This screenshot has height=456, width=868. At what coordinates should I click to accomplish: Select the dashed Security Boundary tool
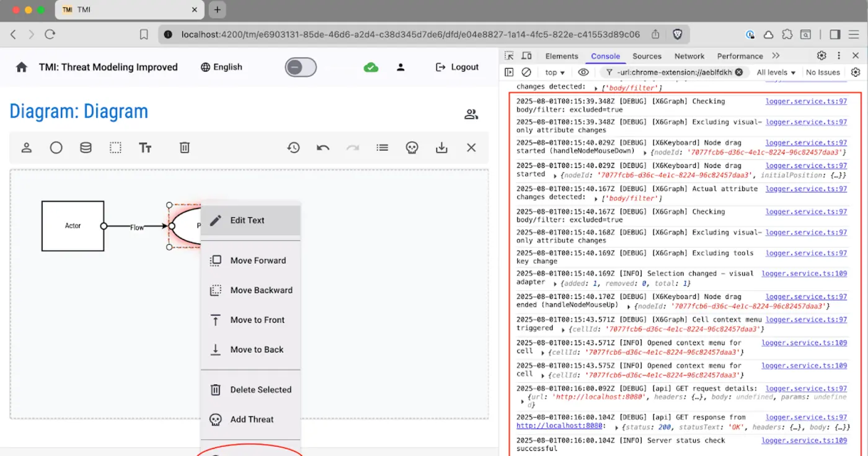[116, 148]
